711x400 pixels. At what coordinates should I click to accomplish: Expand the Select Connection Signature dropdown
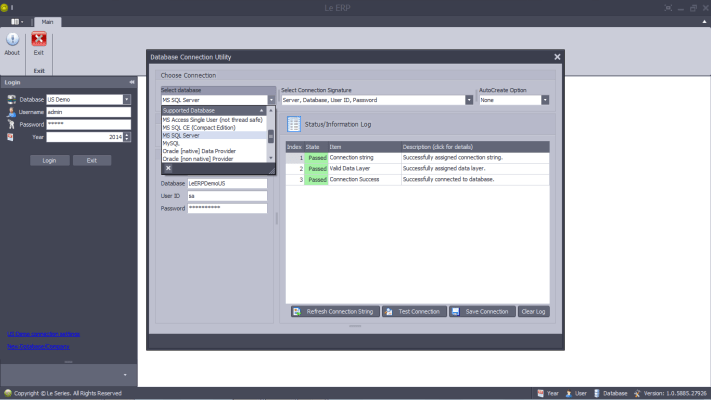pyautogui.click(x=469, y=100)
